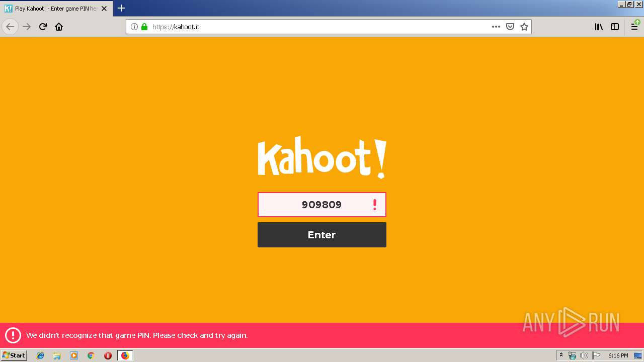Image resolution: width=644 pixels, height=362 pixels.
Task: Select the Play Kahoot browser tab
Action: tap(55, 9)
